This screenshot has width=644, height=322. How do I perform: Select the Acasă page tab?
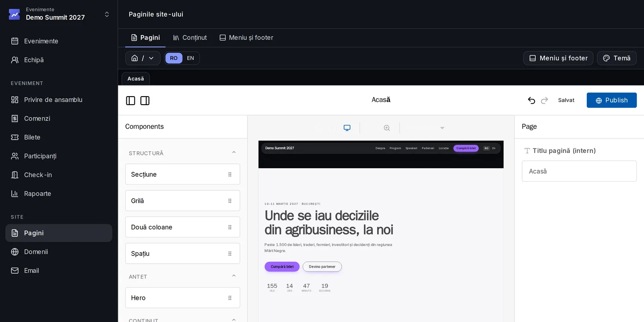pos(136,79)
